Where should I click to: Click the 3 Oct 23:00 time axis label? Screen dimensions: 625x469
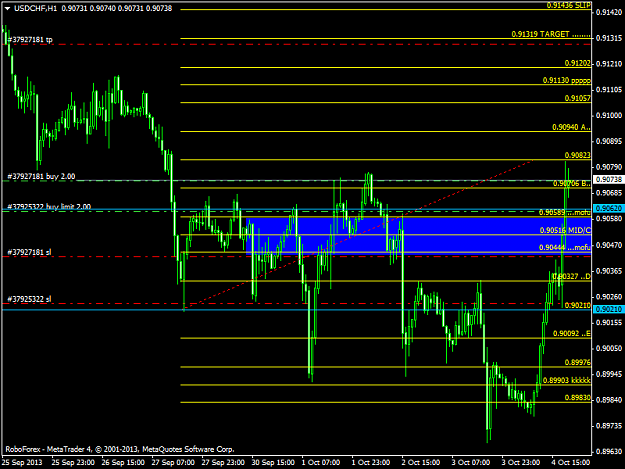coord(521,463)
